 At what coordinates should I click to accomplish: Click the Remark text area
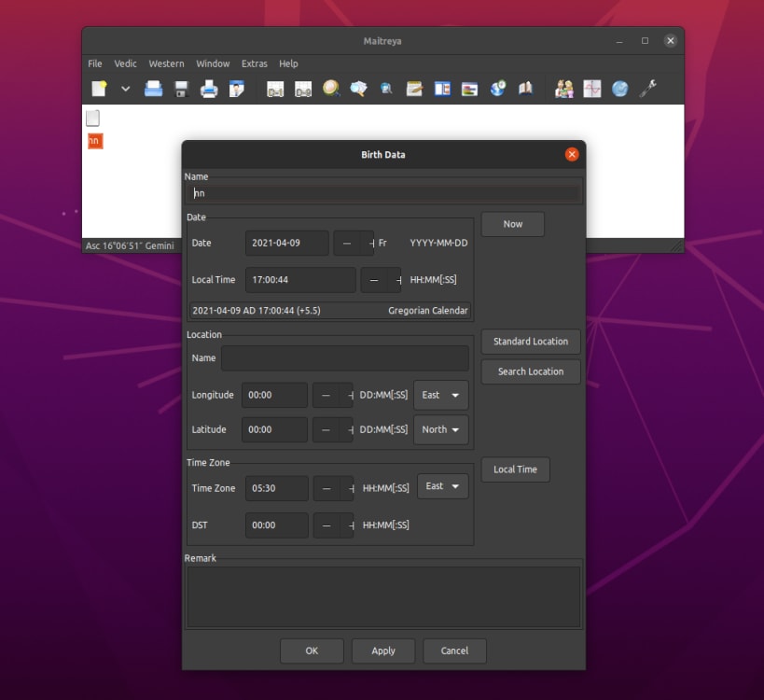tap(384, 596)
